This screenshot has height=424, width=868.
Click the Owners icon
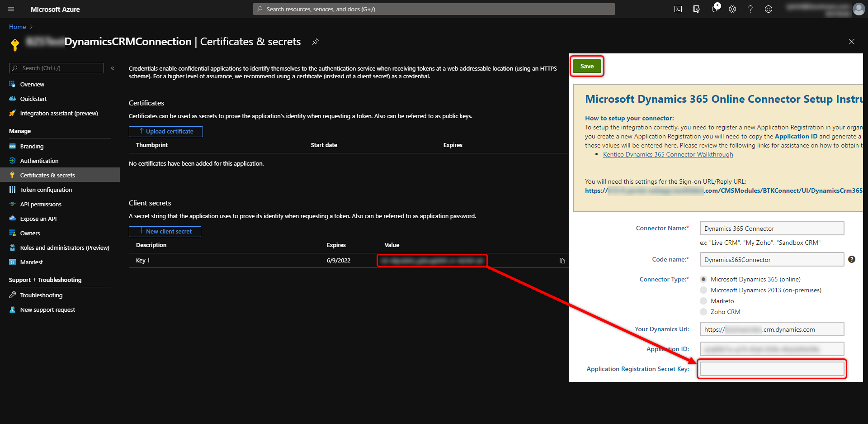click(x=12, y=233)
